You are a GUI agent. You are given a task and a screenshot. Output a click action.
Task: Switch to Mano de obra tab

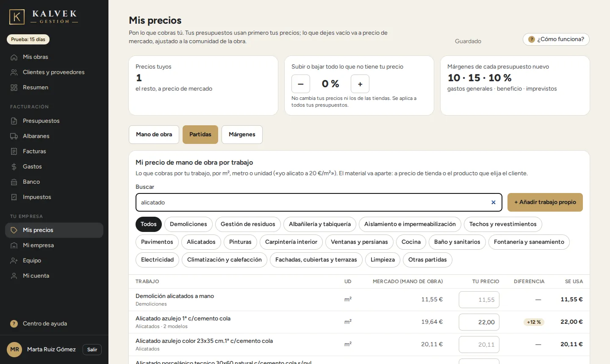click(154, 135)
